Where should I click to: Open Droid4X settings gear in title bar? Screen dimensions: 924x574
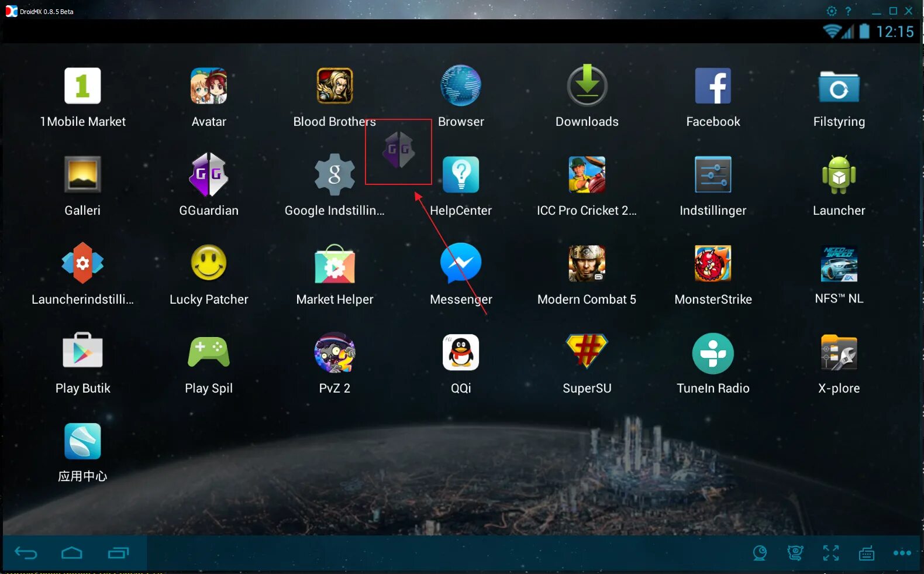tap(832, 11)
